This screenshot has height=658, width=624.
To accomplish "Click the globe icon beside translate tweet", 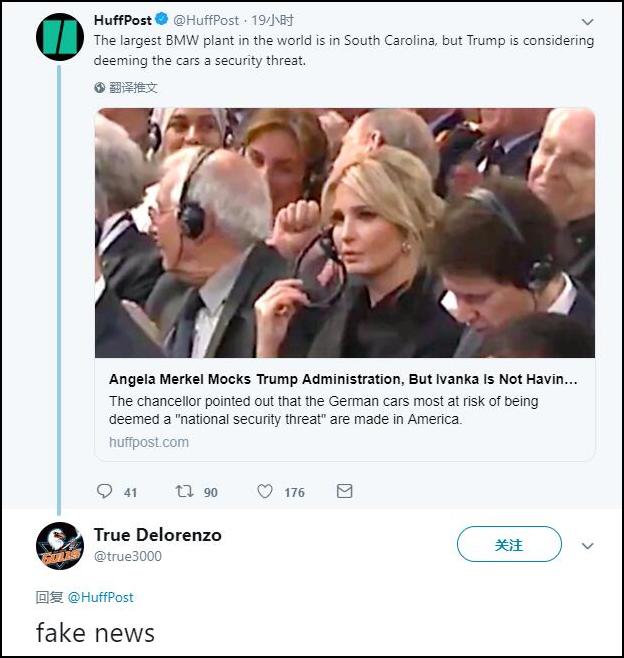I will point(100,88).
